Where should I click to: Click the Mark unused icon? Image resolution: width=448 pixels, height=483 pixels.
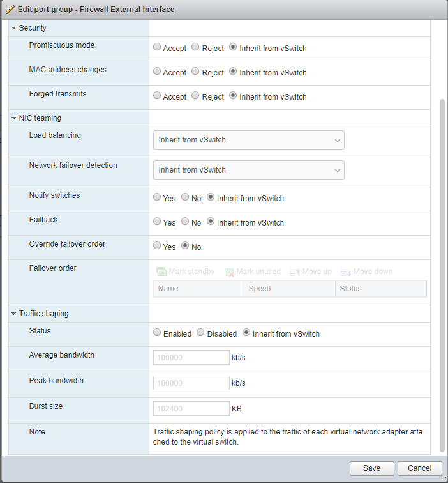click(x=229, y=272)
